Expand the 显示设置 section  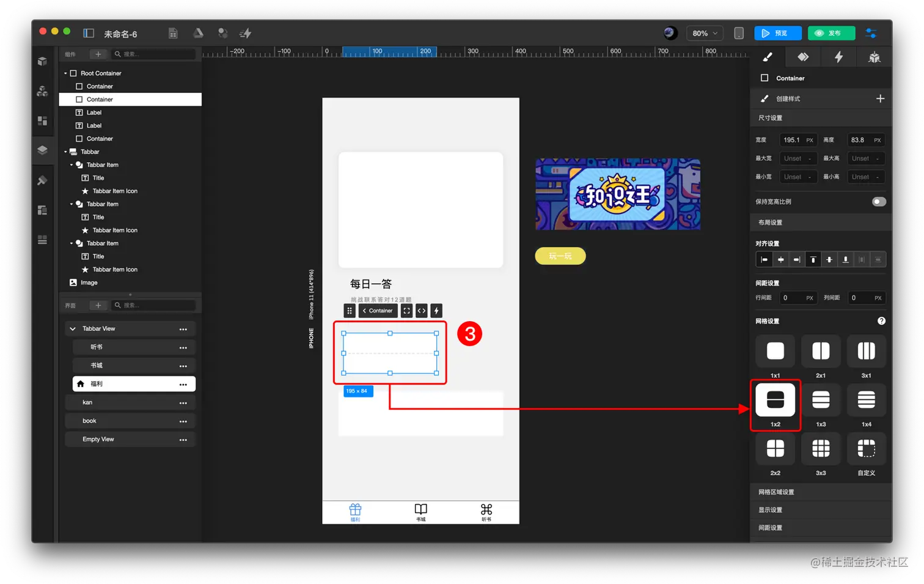(821, 510)
